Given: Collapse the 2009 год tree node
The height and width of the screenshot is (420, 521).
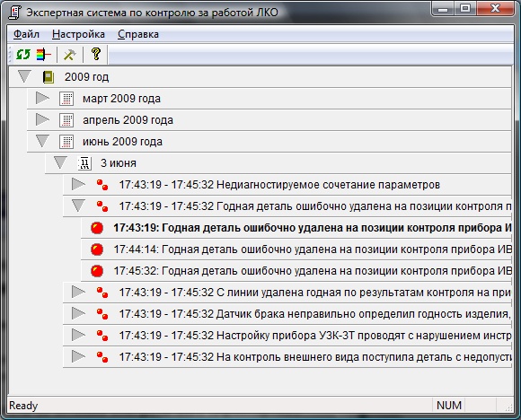Looking at the screenshot, I should pyautogui.click(x=24, y=76).
